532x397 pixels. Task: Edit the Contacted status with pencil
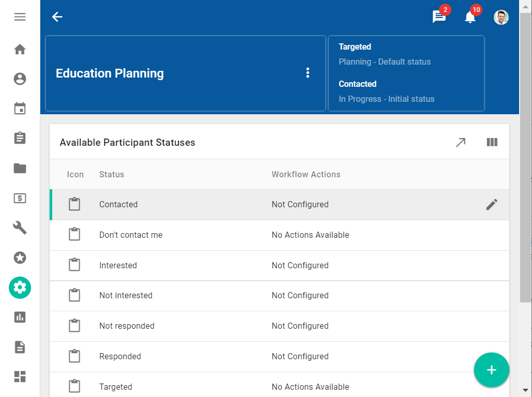point(492,205)
